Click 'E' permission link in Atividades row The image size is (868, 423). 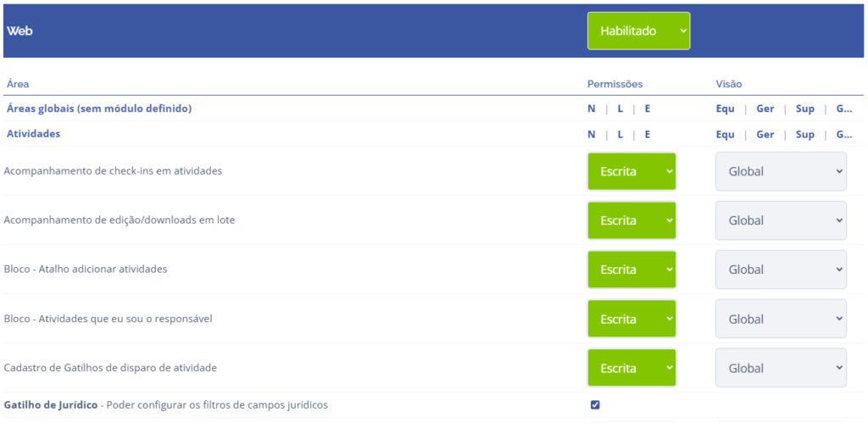click(x=647, y=134)
